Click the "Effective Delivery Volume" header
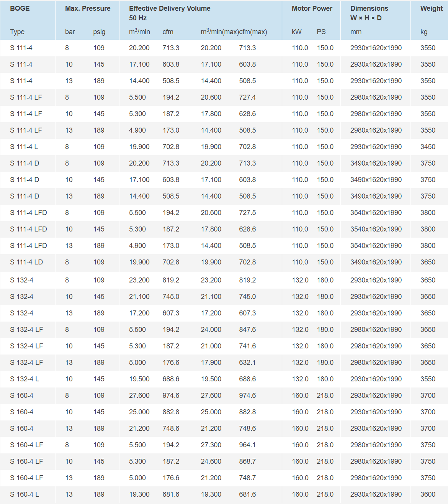 [170, 8]
